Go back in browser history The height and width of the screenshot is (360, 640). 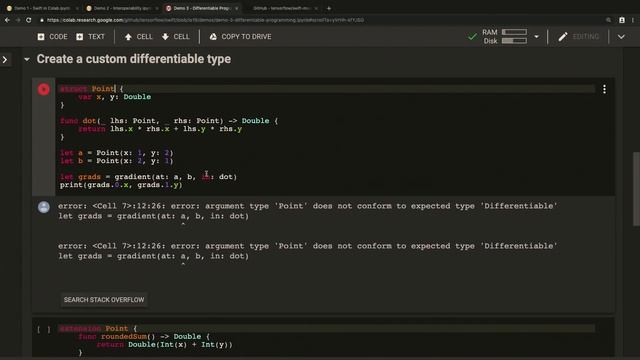[x=7, y=20]
